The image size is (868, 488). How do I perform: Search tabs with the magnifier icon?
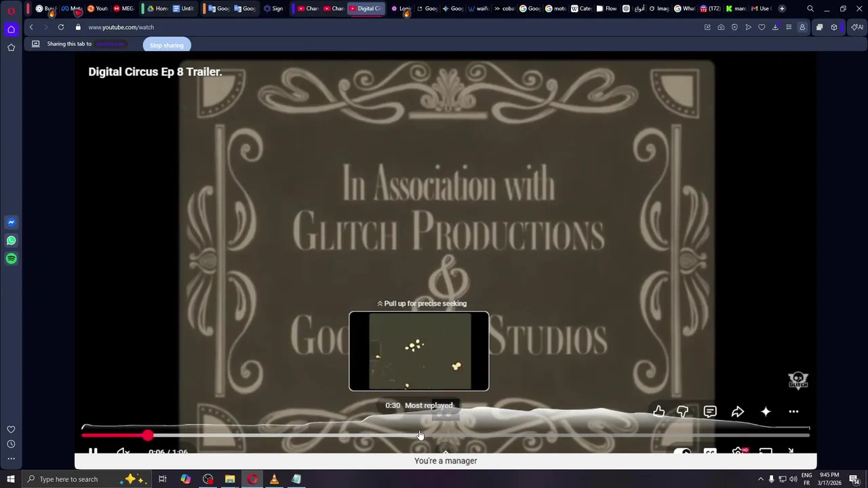[x=810, y=9]
